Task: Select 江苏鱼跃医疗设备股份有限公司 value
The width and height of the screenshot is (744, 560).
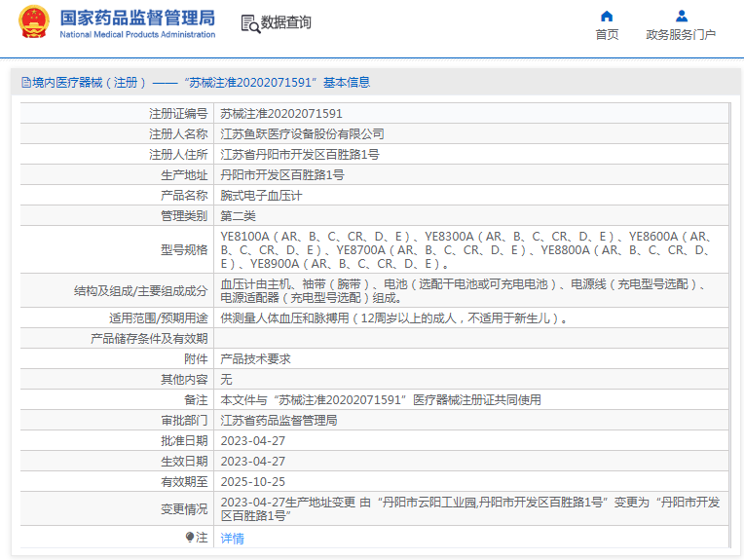Action: [x=302, y=134]
